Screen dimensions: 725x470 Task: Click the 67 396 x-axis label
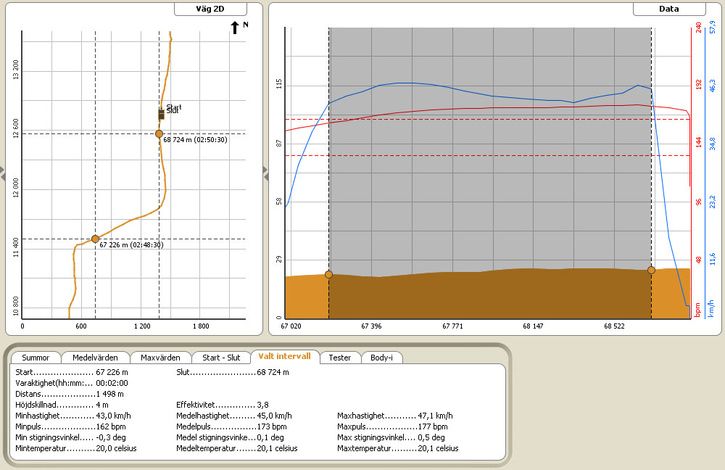371,326
